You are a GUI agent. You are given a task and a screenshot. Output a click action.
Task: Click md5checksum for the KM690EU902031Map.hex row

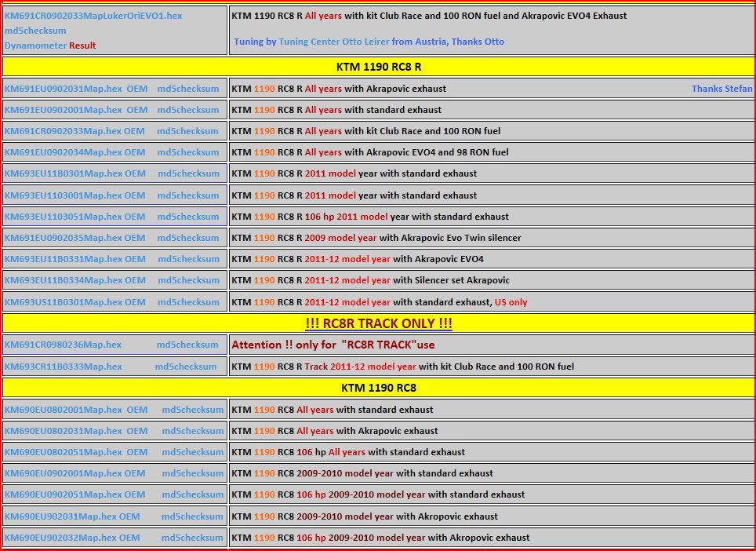(x=192, y=516)
